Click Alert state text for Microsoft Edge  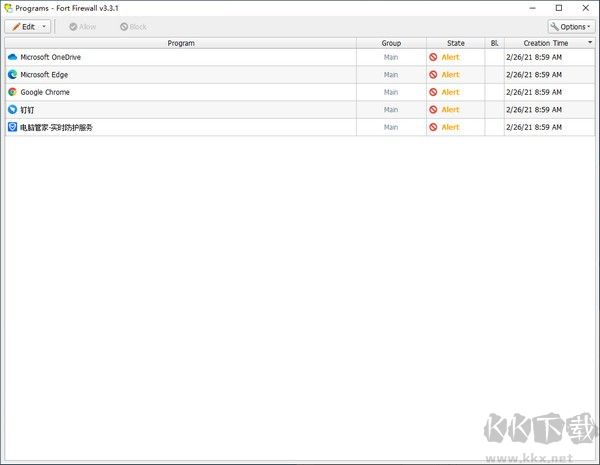point(450,75)
